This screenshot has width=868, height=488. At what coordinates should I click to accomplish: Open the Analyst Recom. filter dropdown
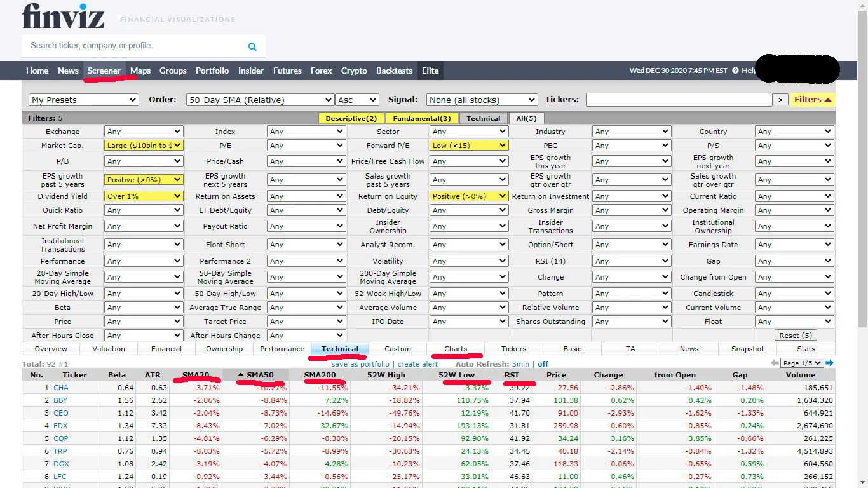click(x=469, y=245)
